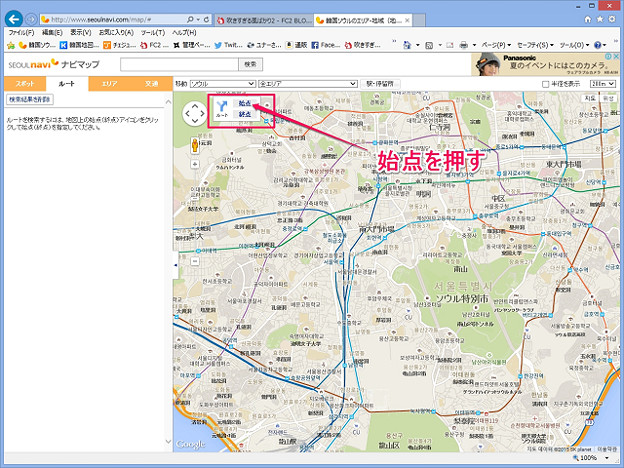Click the left panel vertical scrollbar down arrow
This screenshot has height=468, width=624.
(168, 441)
